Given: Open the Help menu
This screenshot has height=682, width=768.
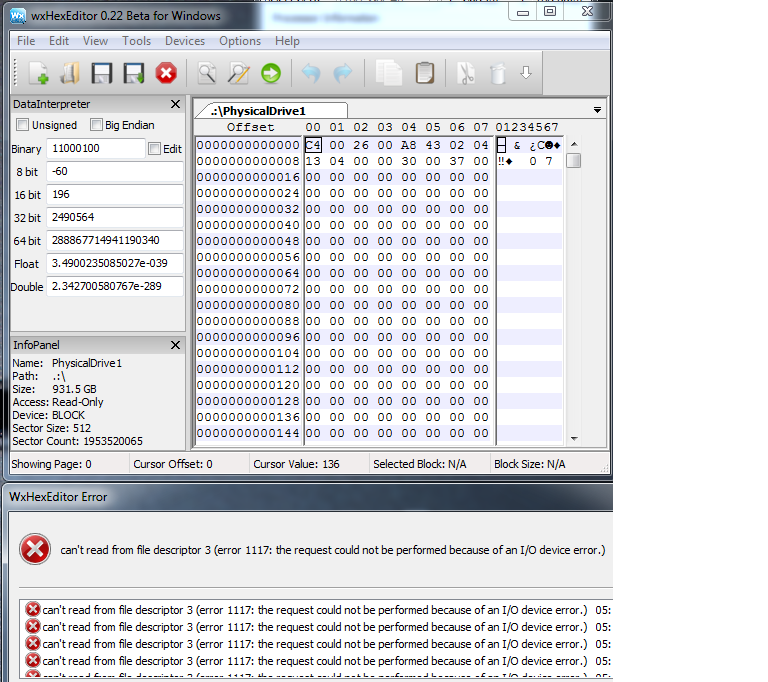Looking at the screenshot, I should pyautogui.click(x=287, y=41).
